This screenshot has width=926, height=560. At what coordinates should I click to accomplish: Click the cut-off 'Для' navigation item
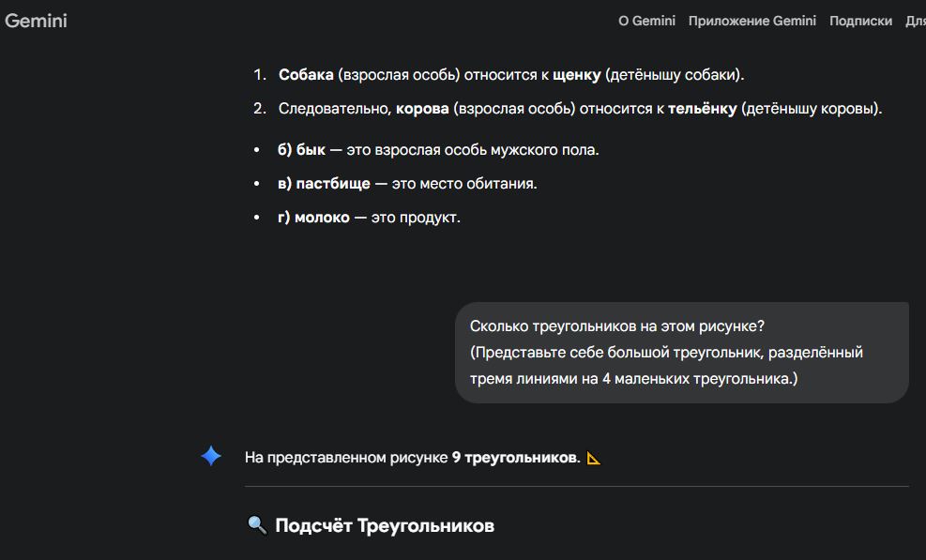tap(915, 21)
